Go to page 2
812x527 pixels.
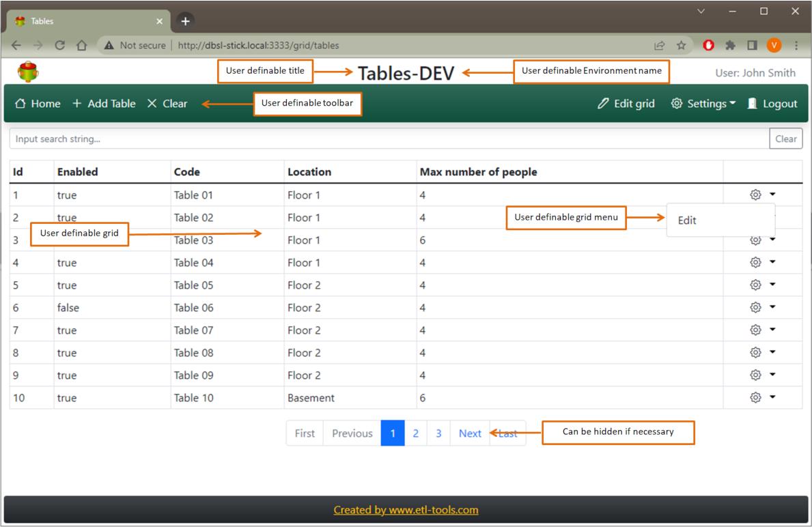pos(415,433)
